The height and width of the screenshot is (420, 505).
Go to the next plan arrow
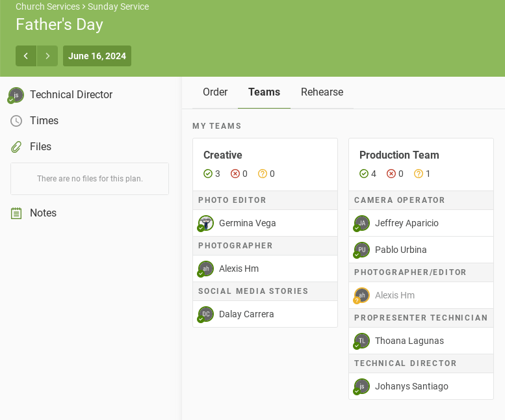click(x=47, y=56)
